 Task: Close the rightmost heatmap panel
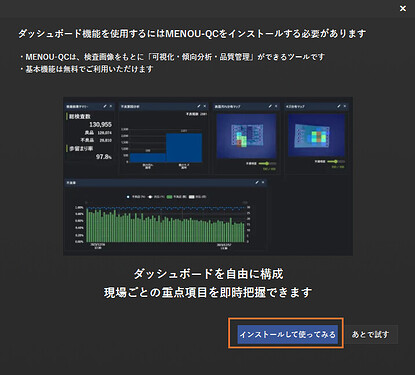(x=345, y=106)
